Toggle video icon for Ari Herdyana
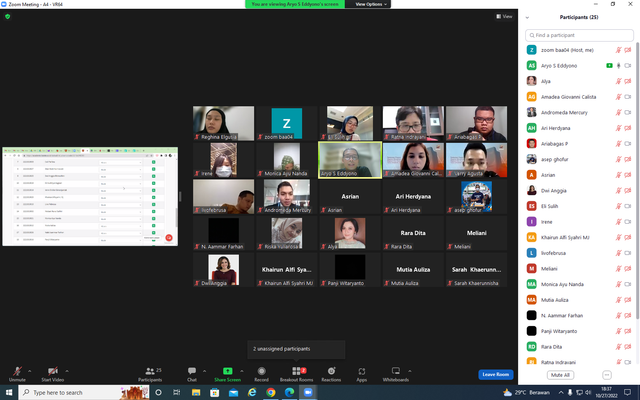The image size is (640, 400). click(x=628, y=128)
